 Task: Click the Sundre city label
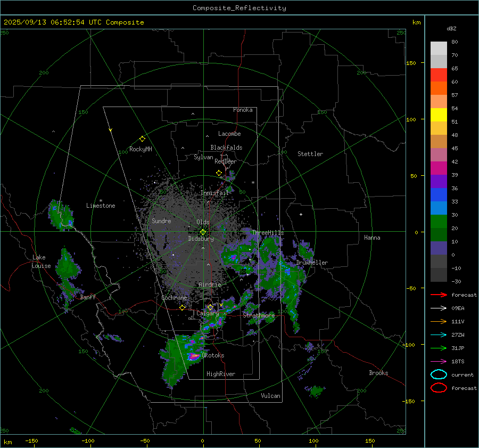point(161,221)
